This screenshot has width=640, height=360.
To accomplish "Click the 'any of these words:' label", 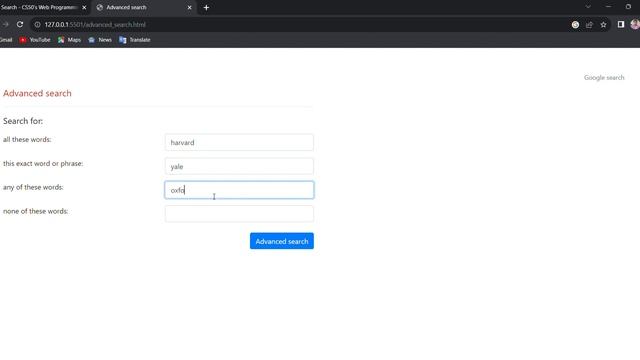I will (33, 187).
